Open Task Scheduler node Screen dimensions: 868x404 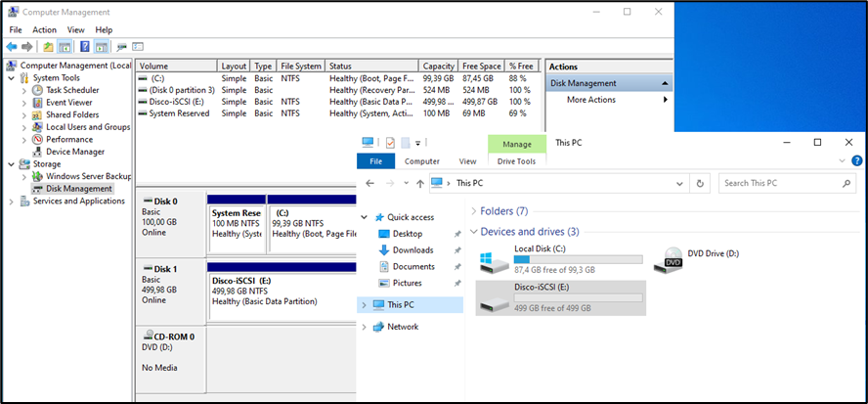pyautogui.click(x=71, y=90)
